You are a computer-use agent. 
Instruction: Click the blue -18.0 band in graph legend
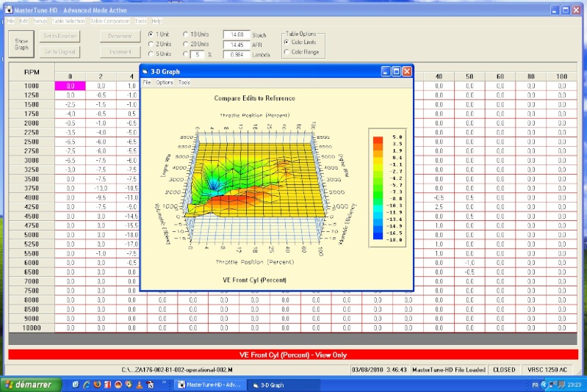coord(378,236)
